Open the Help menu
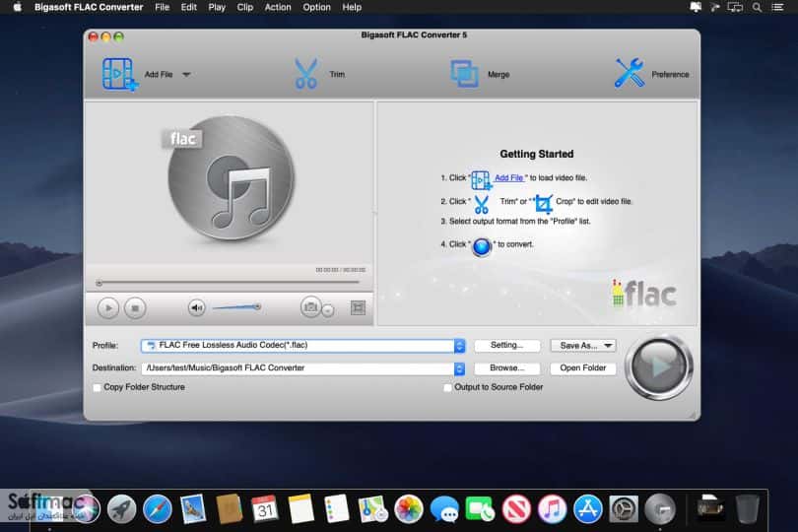Viewport: 798px width, 532px height. click(x=352, y=7)
